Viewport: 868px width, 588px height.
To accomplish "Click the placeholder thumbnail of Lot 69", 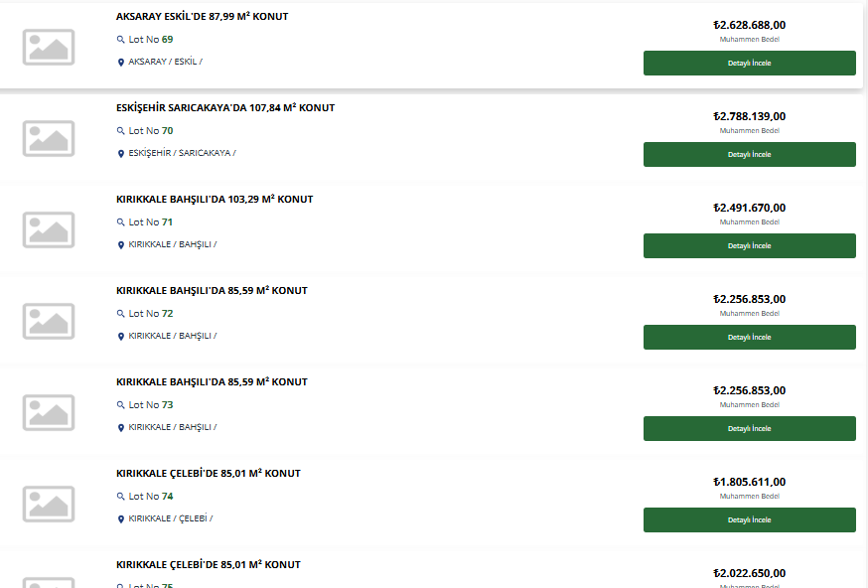I will (x=49, y=47).
